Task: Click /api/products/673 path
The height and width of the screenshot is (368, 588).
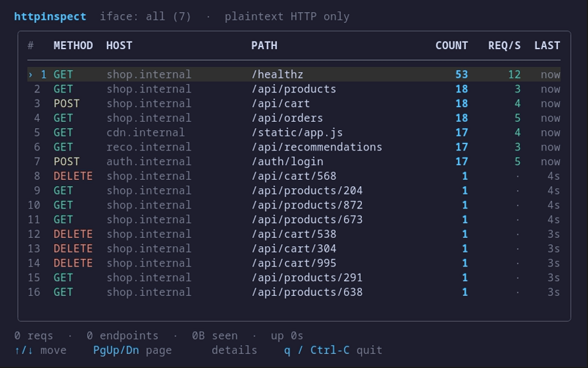Action: [307, 219]
